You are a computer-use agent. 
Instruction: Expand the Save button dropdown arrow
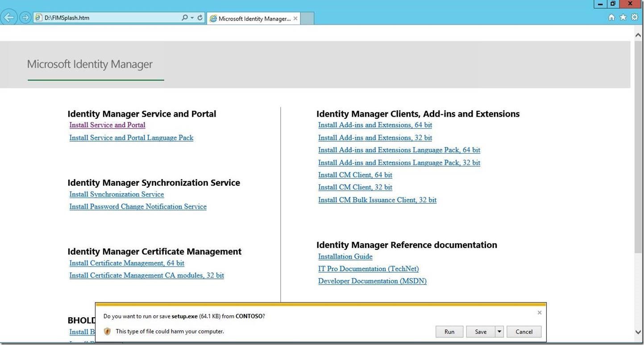[499, 332]
